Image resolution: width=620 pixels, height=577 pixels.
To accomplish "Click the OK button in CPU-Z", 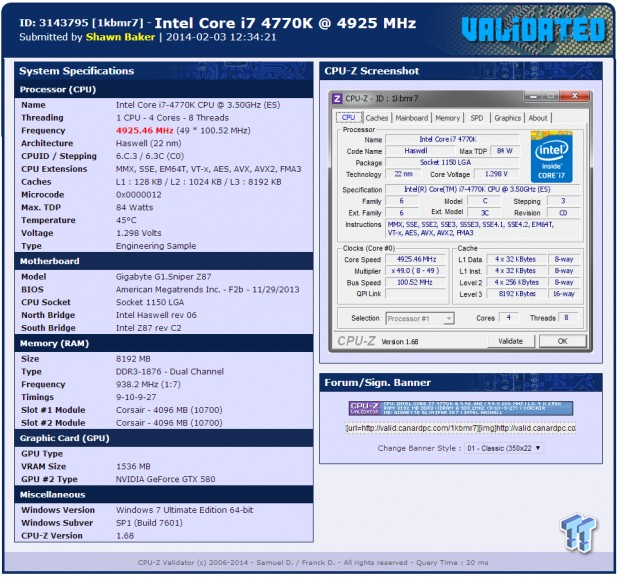I will click(563, 341).
